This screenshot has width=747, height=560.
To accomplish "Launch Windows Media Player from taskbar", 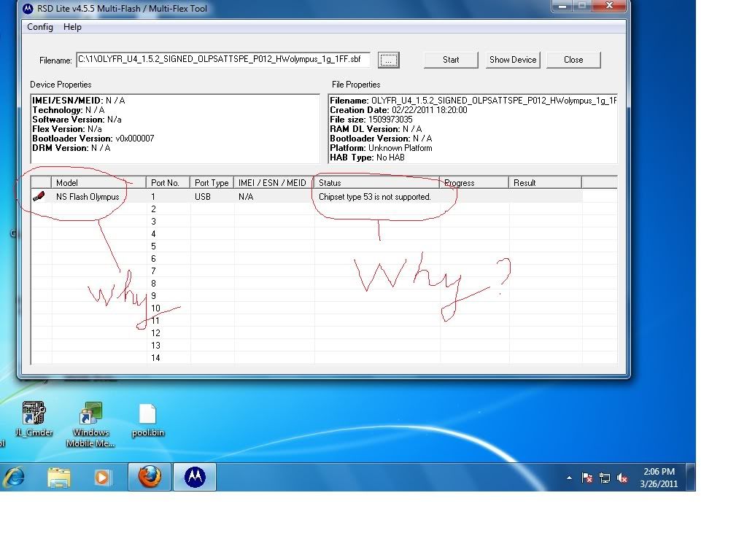I will (x=102, y=478).
